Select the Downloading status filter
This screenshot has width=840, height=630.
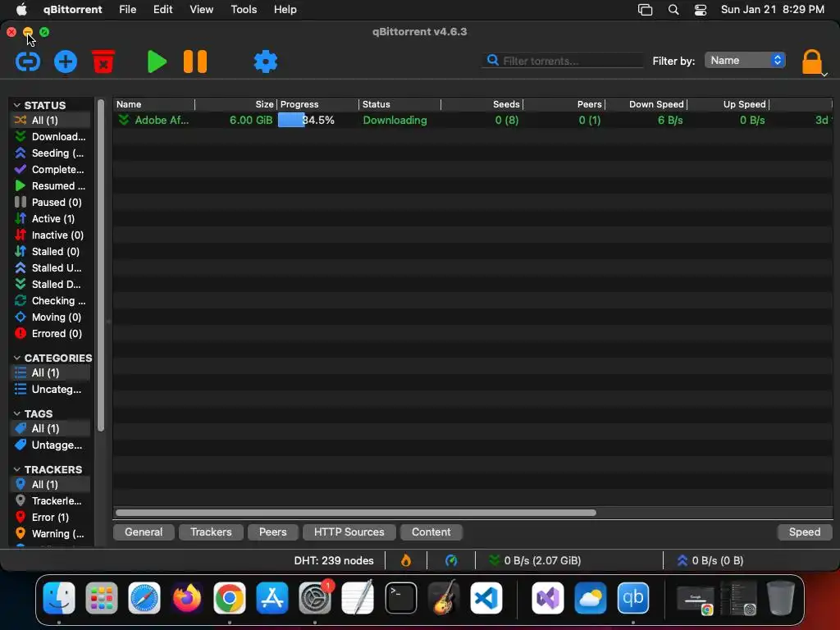(51, 137)
